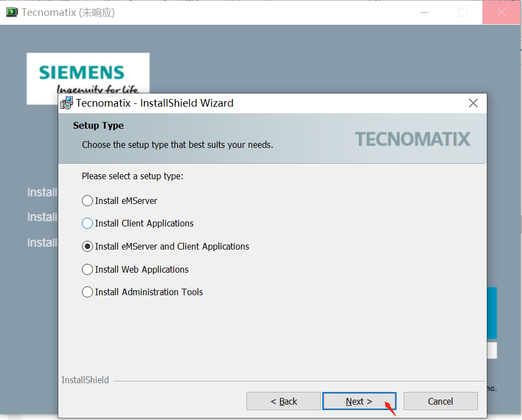
Task: Maximize the Tecnomatix background window
Action: pos(462,12)
